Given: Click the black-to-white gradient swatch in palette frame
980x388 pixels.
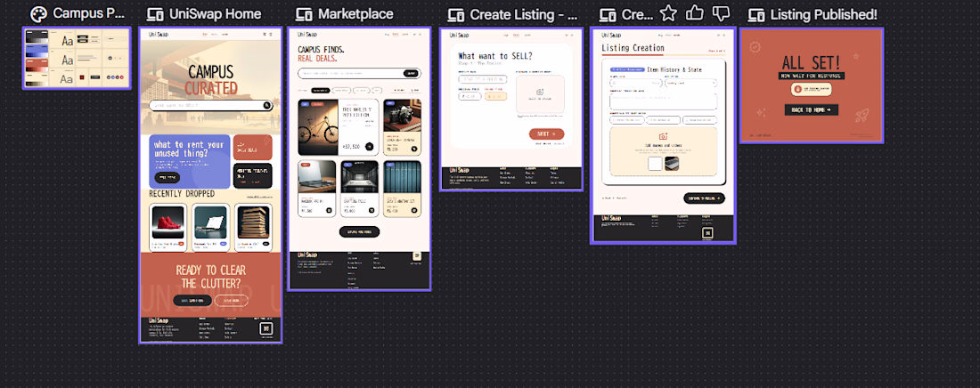Looking at the screenshot, I should click(38, 36).
